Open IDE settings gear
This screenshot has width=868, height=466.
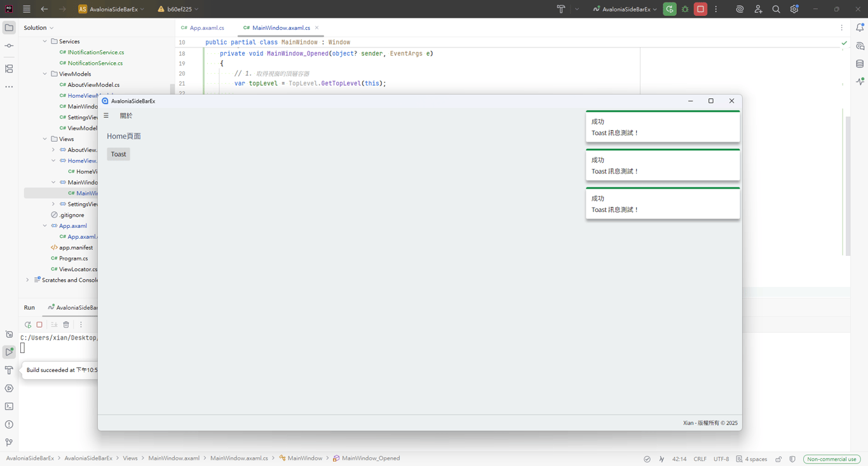click(x=794, y=9)
